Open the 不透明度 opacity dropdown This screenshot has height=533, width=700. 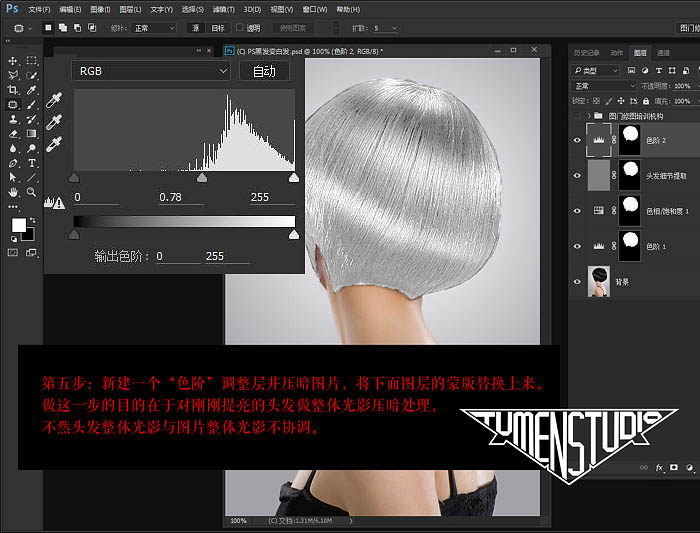tap(697, 86)
